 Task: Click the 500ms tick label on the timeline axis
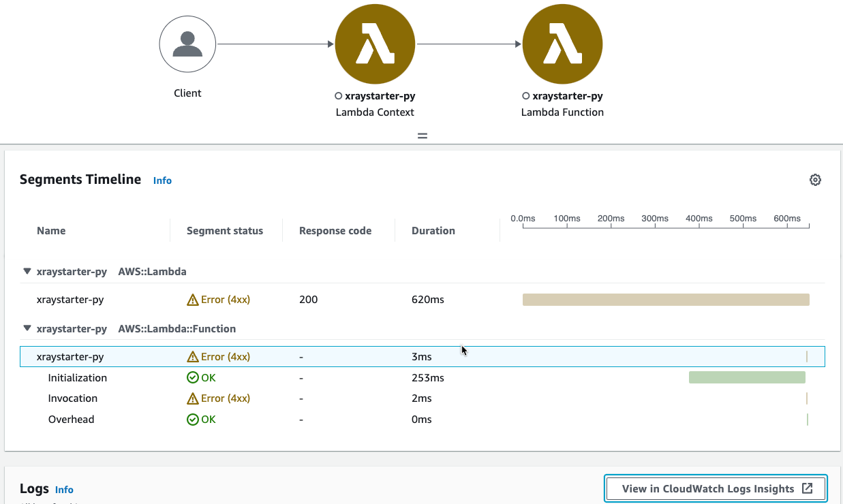(x=743, y=219)
